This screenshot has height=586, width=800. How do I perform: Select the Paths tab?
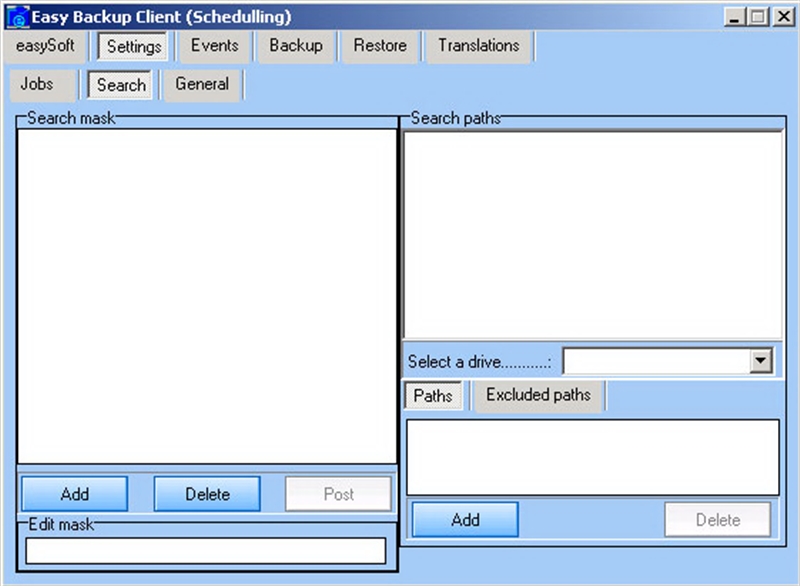(433, 395)
